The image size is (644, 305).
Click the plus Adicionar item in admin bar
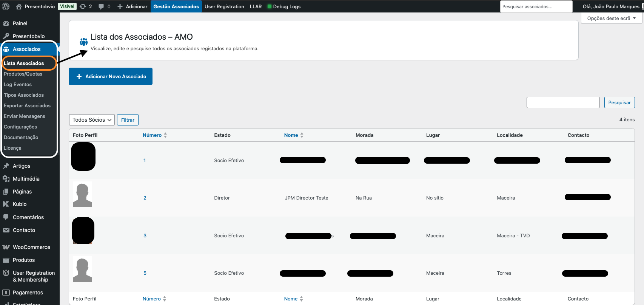tap(132, 6)
